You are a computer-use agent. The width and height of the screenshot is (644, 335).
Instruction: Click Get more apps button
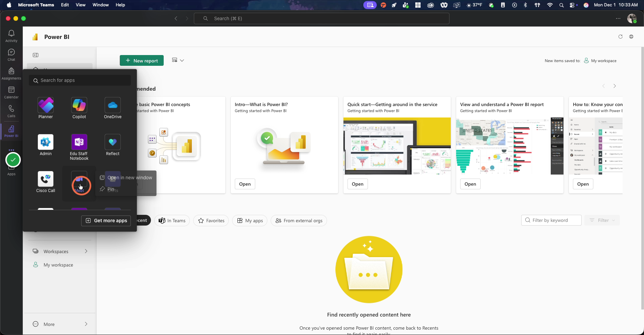click(106, 221)
